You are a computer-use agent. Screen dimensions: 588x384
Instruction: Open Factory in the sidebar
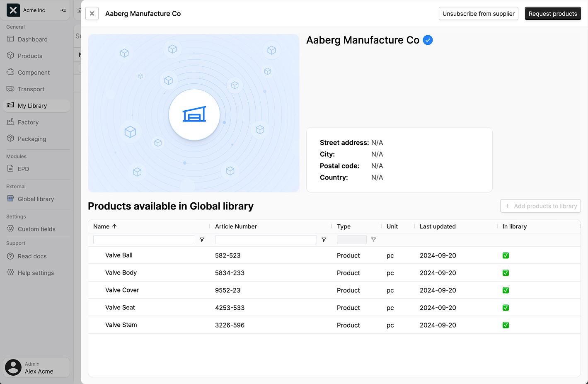tap(36, 122)
